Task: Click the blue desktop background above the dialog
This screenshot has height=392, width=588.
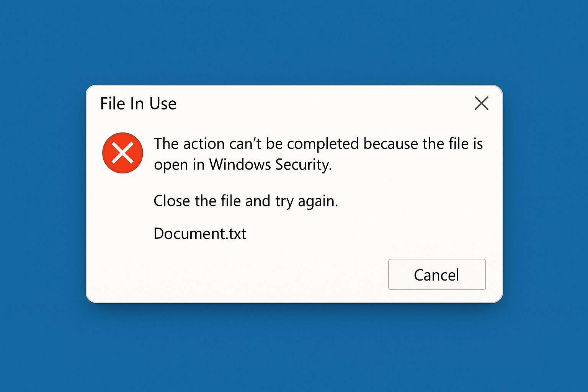Action: pyautogui.click(x=294, y=42)
